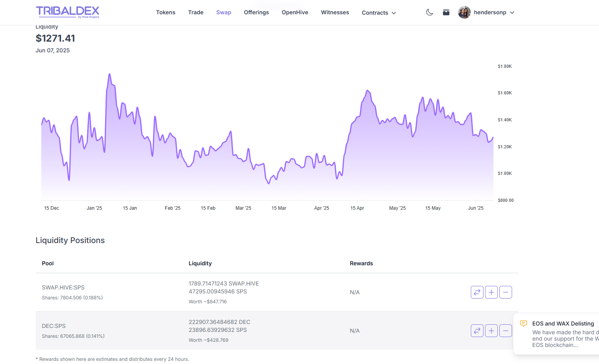
Task: Click hendersonp profile avatar
Action: 464,12
